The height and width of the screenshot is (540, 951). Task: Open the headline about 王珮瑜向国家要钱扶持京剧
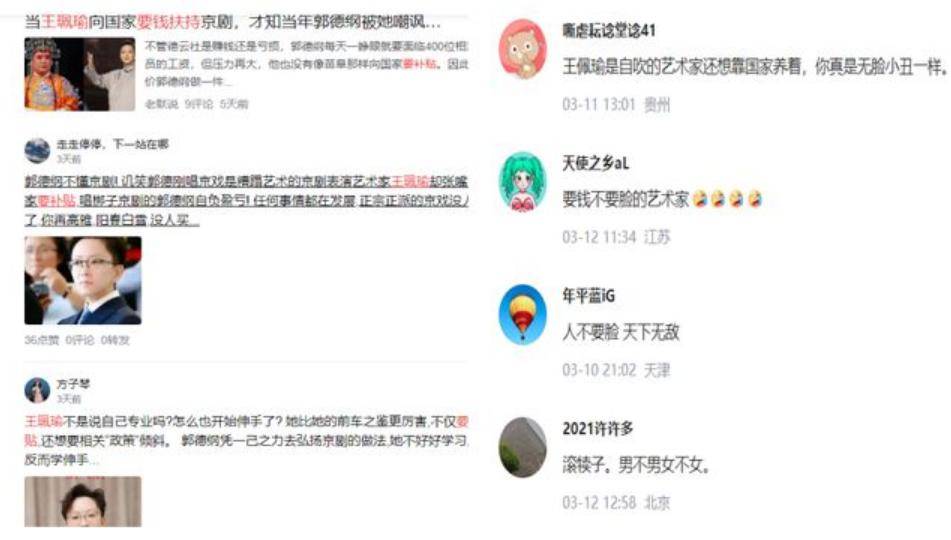[x=233, y=22]
